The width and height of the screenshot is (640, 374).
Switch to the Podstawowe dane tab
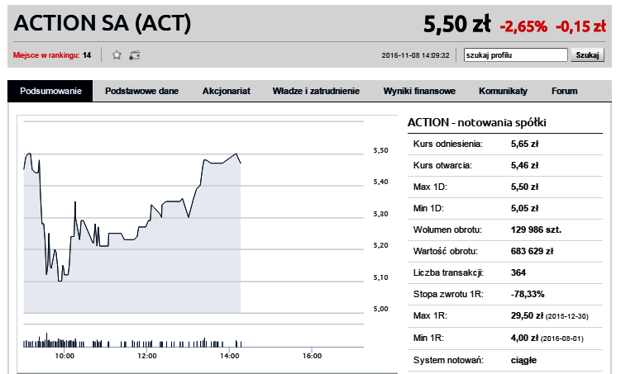coord(142,91)
